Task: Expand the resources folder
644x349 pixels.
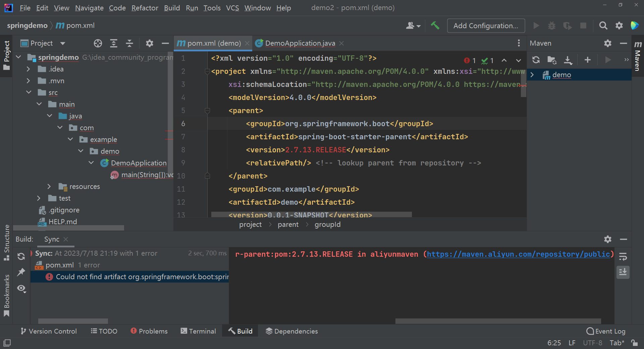Action: 49,187
